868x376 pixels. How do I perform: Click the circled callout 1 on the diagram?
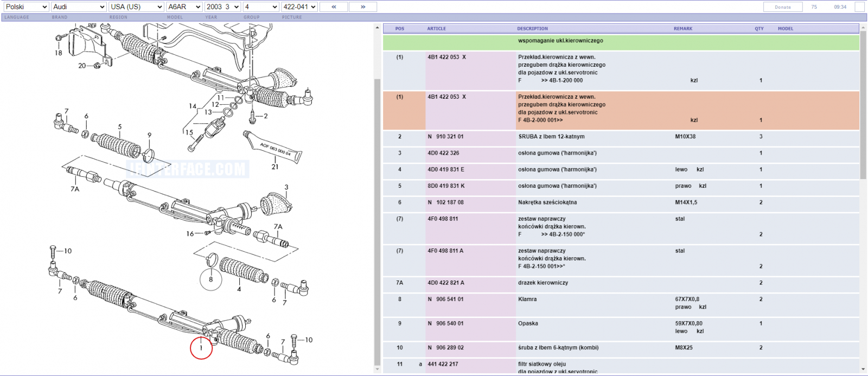pos(201,348)
